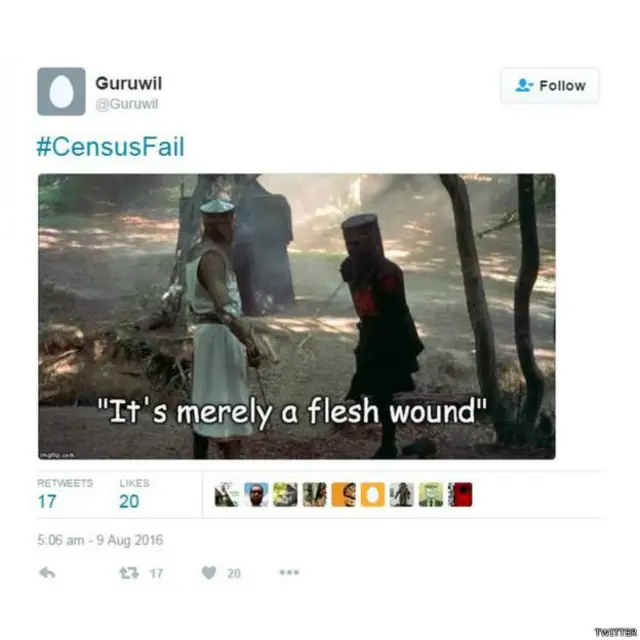View the flesh wound meme image
Screen dimensions: 640x640
point(297,316)
